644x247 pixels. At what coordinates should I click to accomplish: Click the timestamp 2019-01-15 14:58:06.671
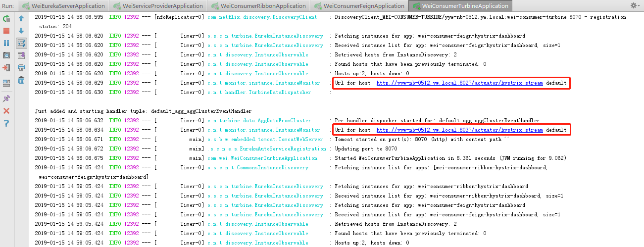[69, 140]
